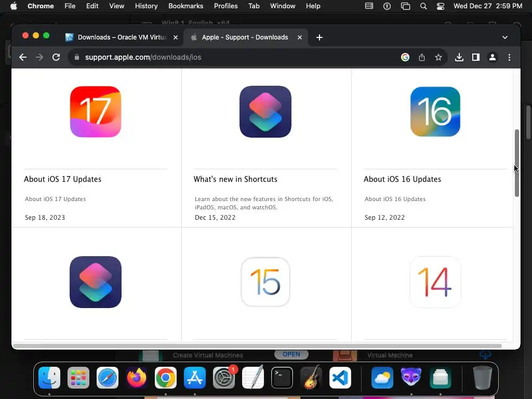532x399 pixels.
Task: Open a new tab with plus button
Action: pyautogui.click(x=320, y=37)
